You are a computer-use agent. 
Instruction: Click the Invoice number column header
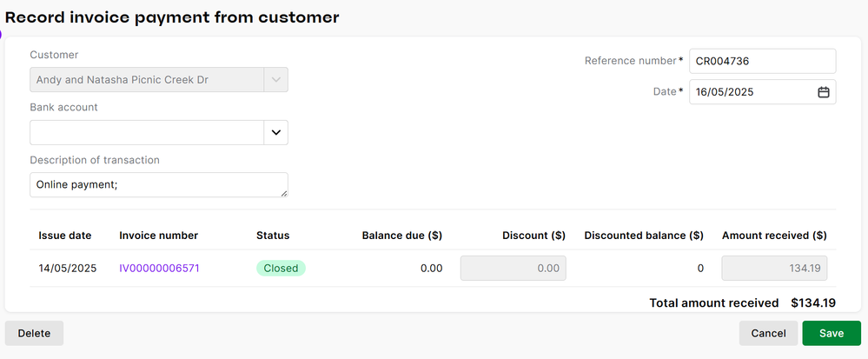tap(158, 236)
